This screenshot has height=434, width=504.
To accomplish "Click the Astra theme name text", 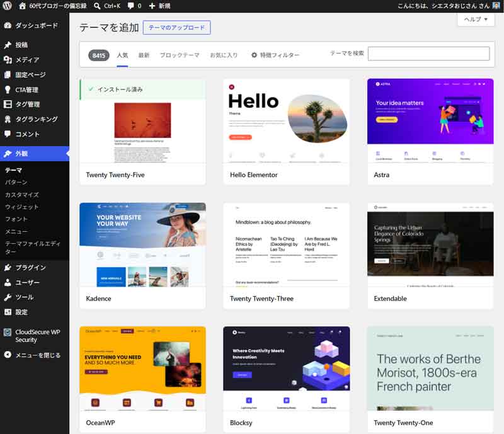I will pos(382,175).
